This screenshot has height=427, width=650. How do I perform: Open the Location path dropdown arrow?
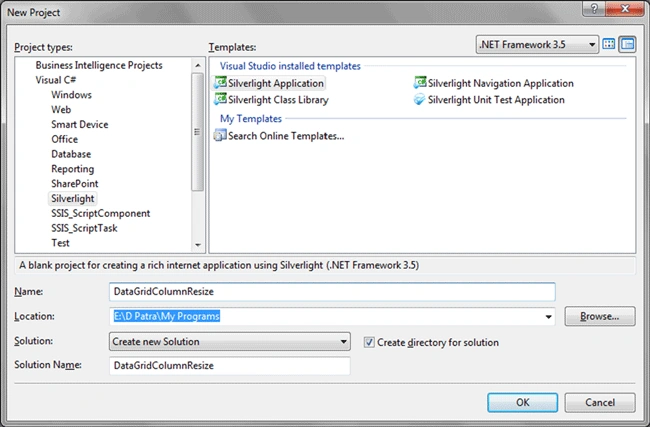pos(548,317)
